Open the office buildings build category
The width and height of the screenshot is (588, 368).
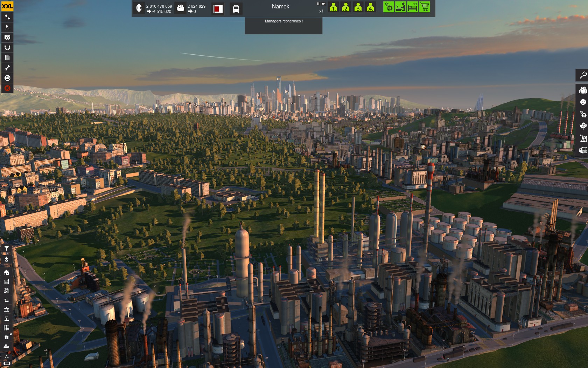coord(6,291)
